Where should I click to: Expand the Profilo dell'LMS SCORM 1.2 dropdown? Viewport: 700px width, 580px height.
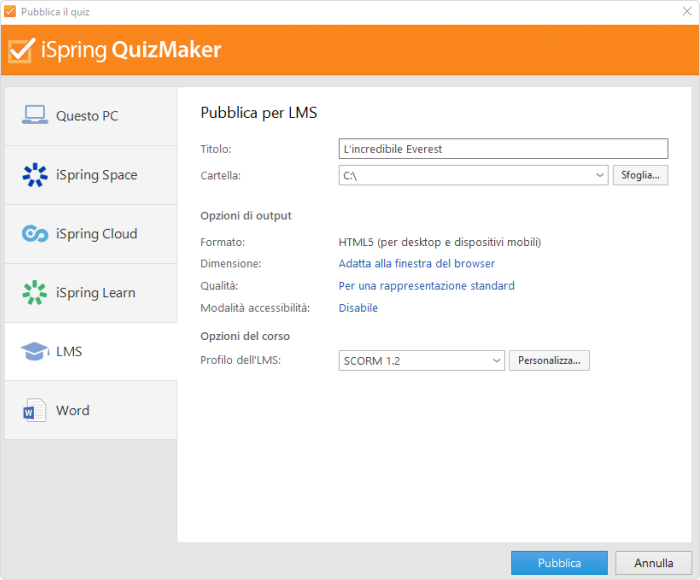tap(497, 360)
